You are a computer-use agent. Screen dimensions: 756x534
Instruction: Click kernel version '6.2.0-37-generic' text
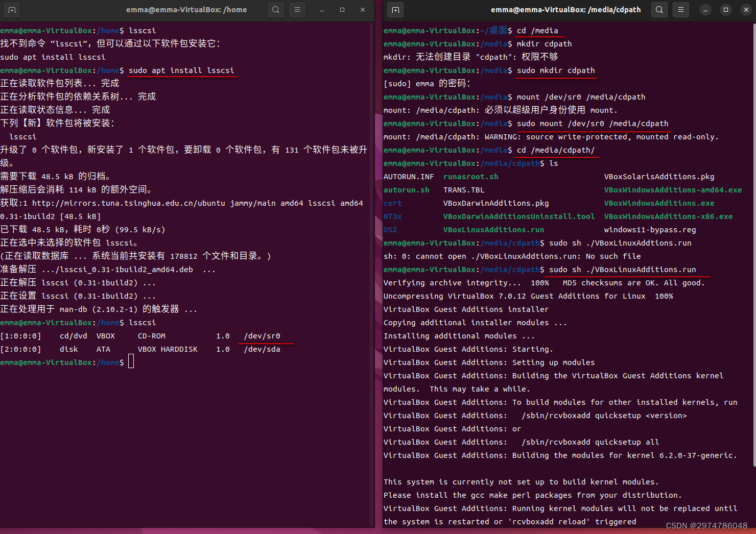[696, 455]
